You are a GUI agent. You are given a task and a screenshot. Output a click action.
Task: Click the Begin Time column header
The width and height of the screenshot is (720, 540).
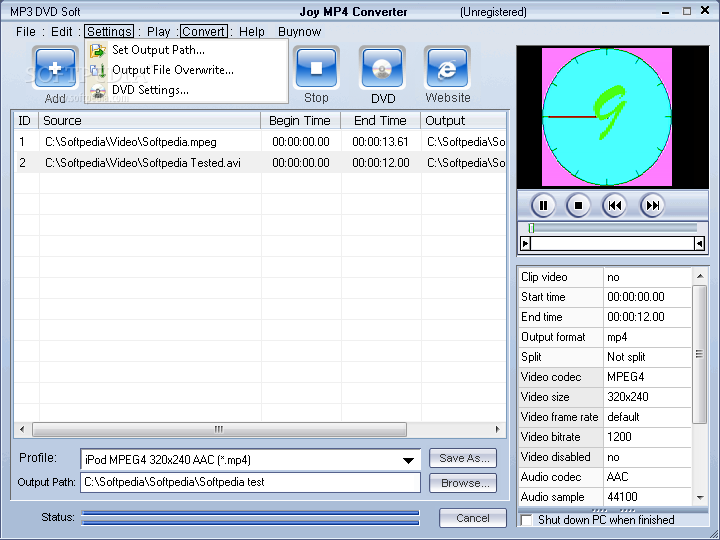300,121
